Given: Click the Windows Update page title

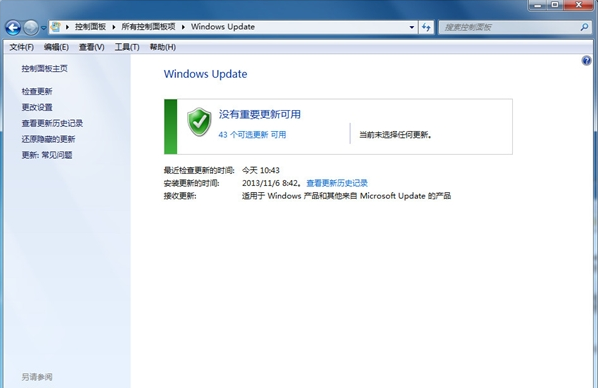Looking at the screenshot, I should (206, 74).
